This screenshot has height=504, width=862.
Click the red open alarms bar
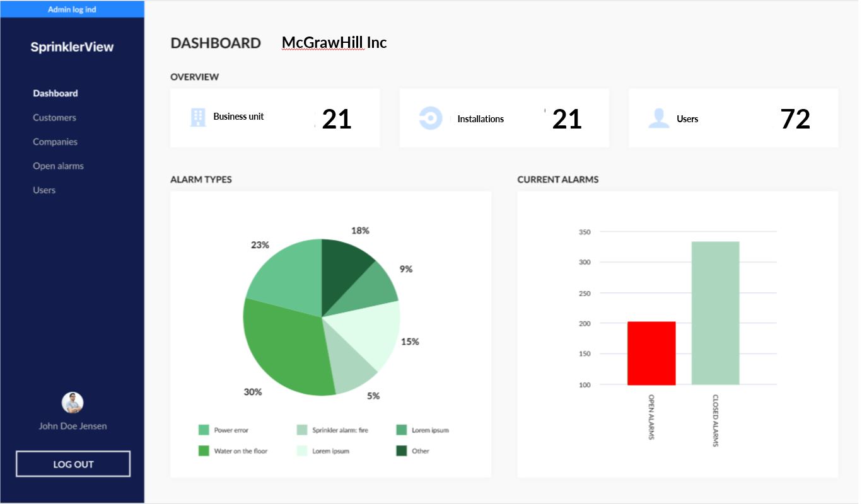[651, 353]
